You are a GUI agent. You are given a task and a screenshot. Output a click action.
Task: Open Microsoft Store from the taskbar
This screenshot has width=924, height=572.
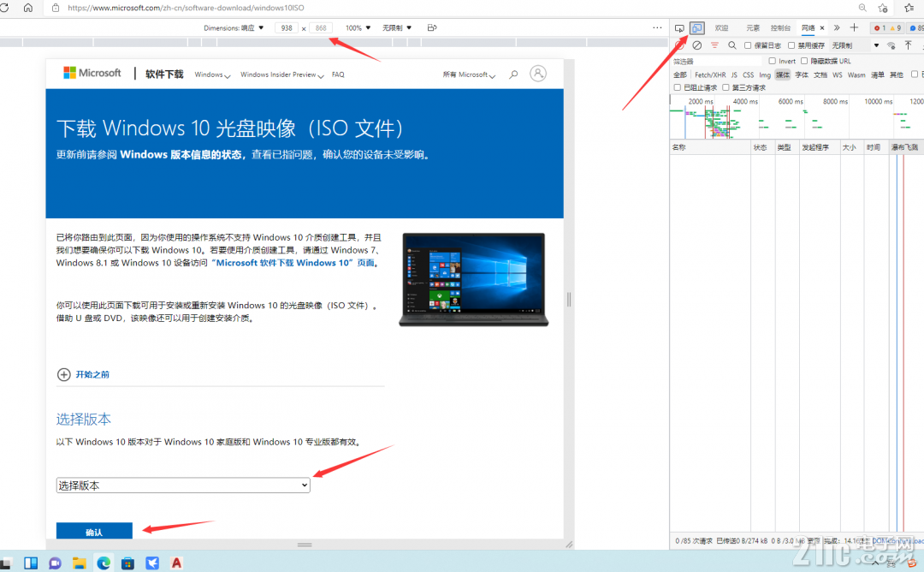[x=127, y=563]
